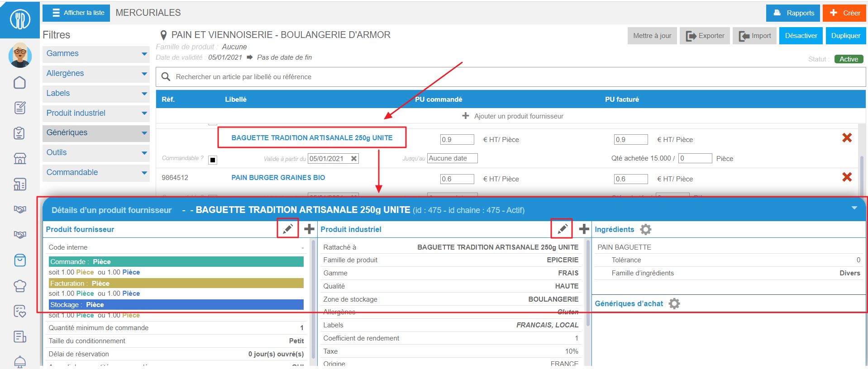Click the fork and knife app logo
868x369 pixels.
click(x=20, y=19)
